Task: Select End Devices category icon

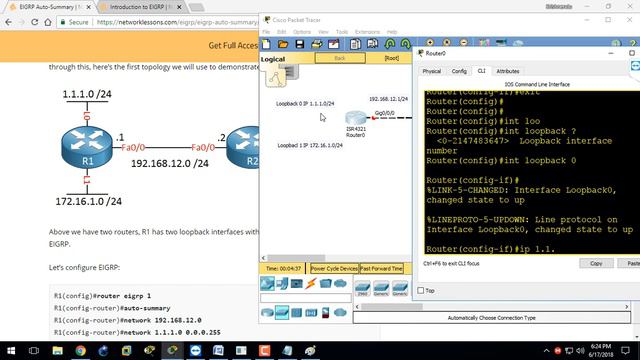Action: [282, 283]
